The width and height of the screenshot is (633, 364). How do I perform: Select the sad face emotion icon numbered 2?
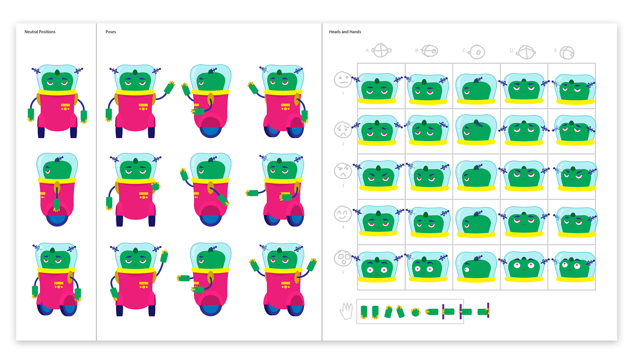point(343,130)
